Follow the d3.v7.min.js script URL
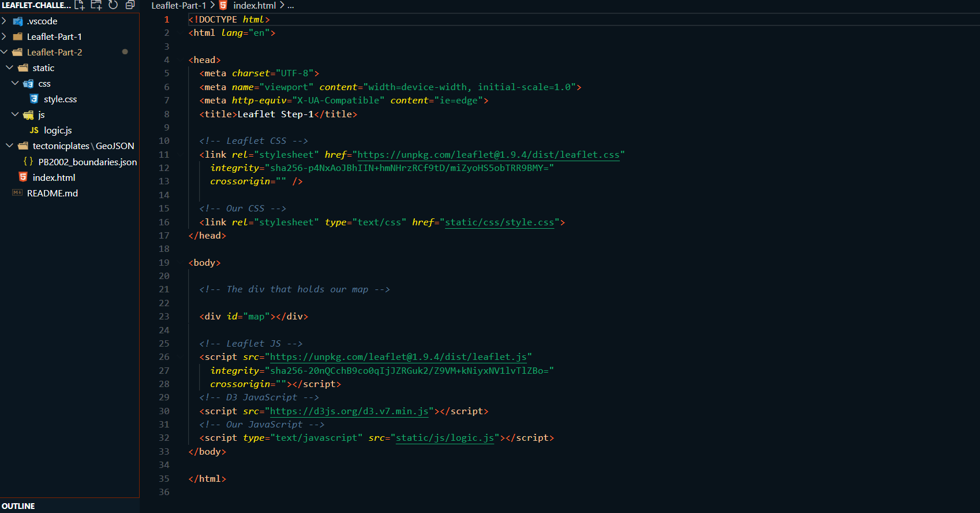 point(349,411)
